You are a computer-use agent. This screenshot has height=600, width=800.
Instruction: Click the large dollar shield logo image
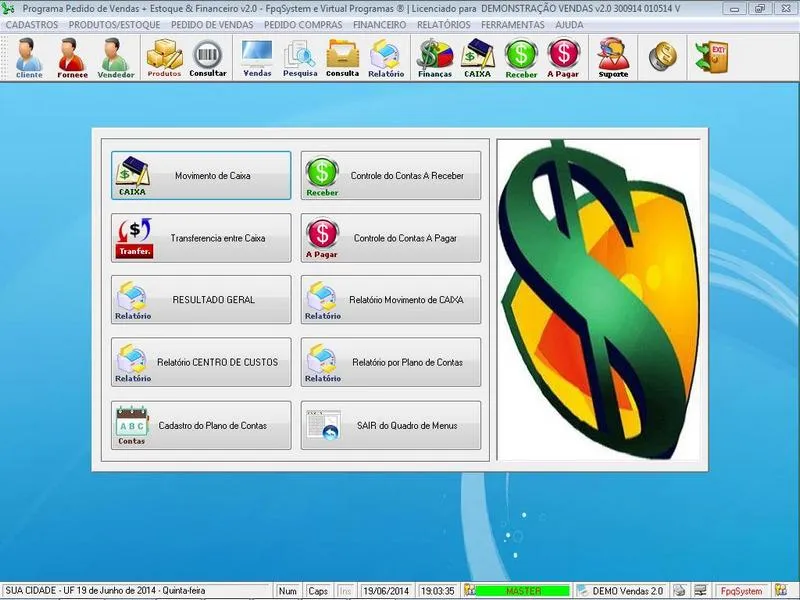(598, 300)
